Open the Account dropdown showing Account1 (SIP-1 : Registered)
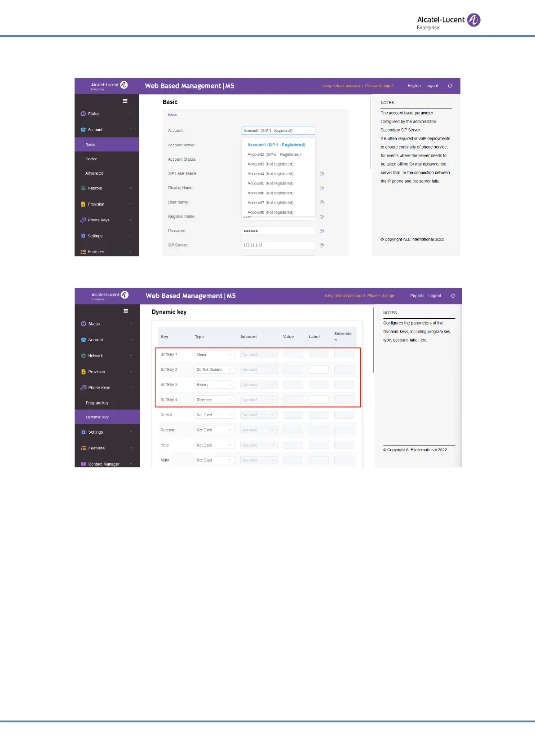 (279, 131)
